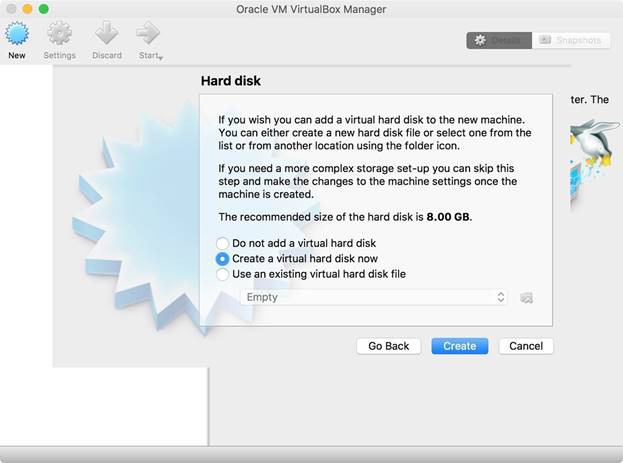
Task: Select "Do not add a virtual hard disk"
Action: (223, 243)
